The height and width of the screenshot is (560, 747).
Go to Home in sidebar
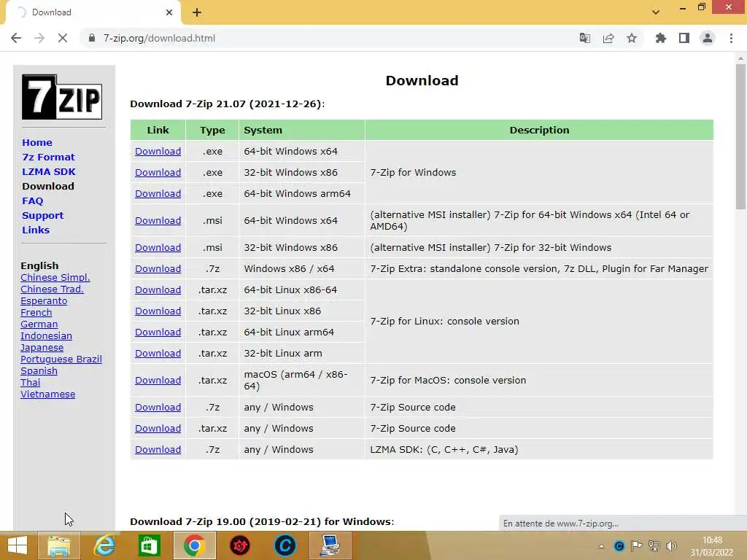(37, 142)
